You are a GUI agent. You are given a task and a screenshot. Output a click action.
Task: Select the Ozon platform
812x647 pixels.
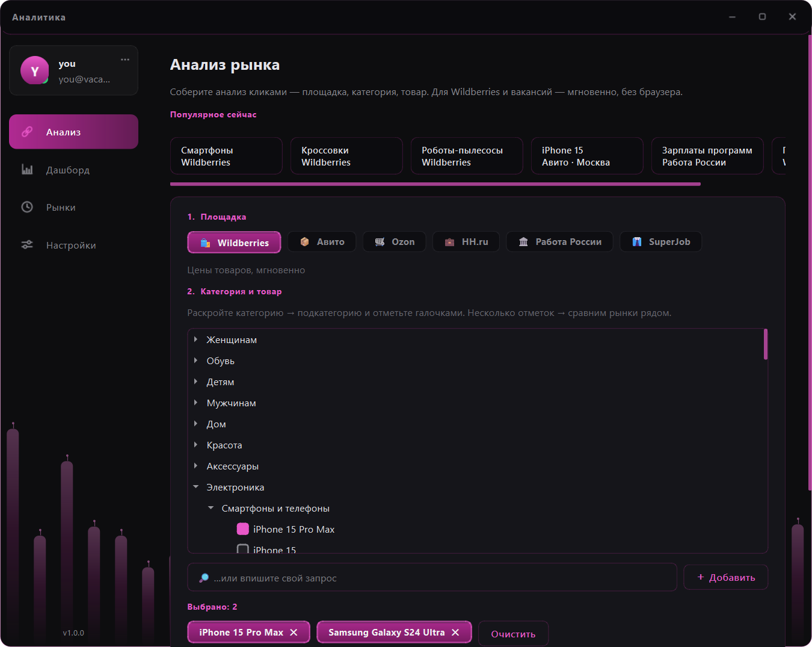click(394, 242)
